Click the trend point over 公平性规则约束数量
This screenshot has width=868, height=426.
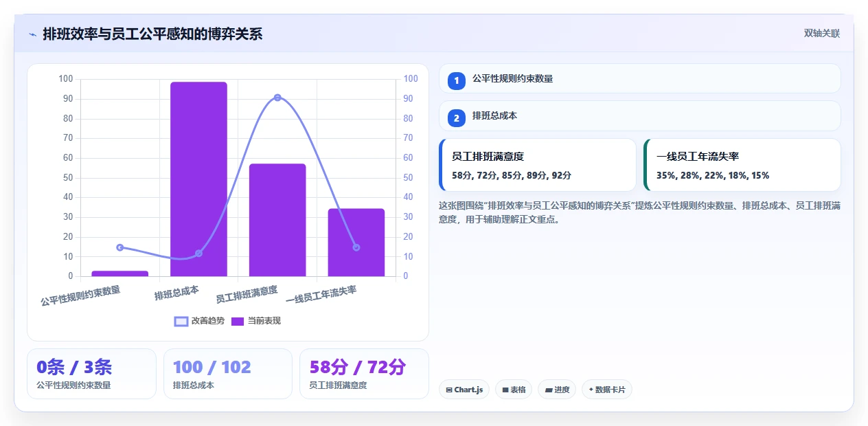pyautogui.click(x=120, y=247)
